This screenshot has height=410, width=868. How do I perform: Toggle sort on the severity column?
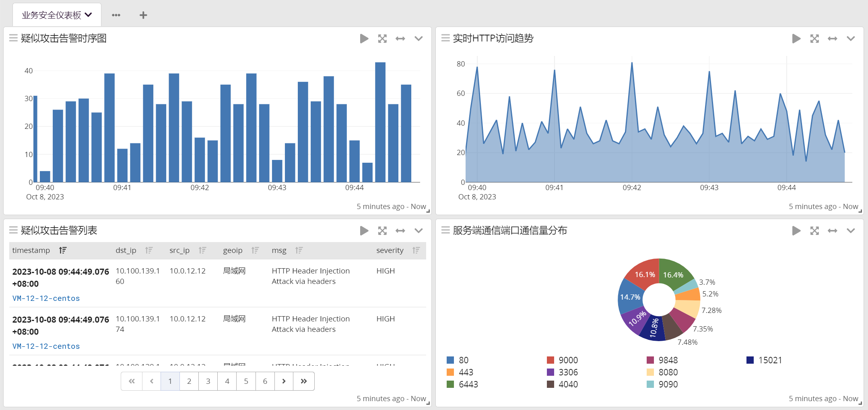click(416, 251)
